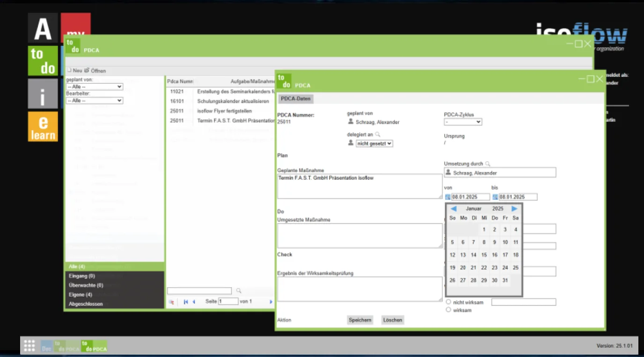The height and width of the screenshot is (357, 644).
Task: Go to previous month in calendar
Action: tap(454, 208)
